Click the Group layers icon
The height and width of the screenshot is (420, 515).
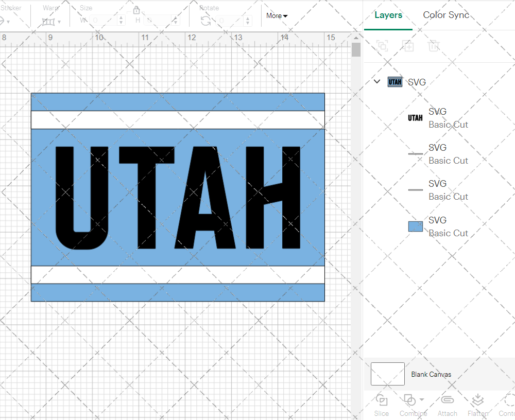[x=382, y=46]
